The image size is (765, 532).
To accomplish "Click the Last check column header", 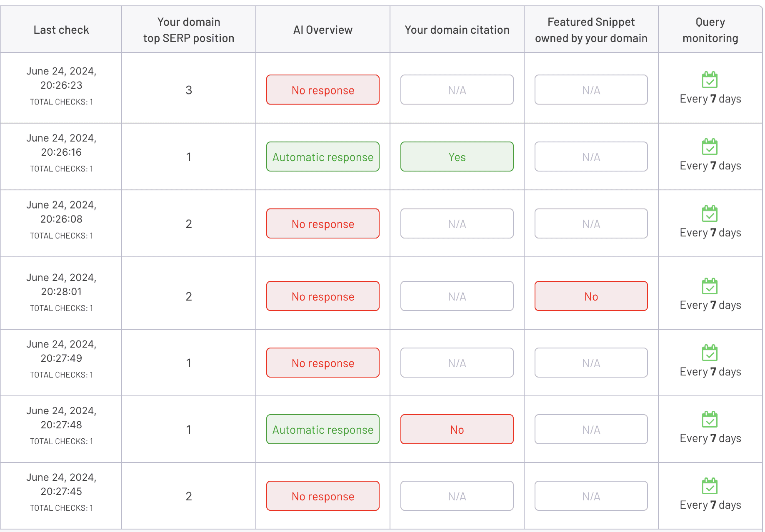I will pyautogui.click(x=61, y=30).
